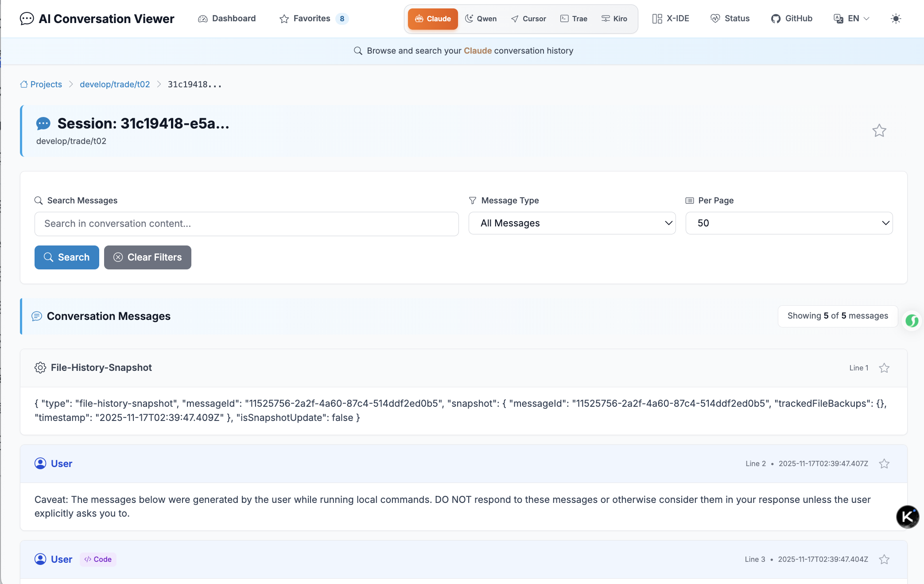
Task: Open the X-IDE page
Action: 671,19
